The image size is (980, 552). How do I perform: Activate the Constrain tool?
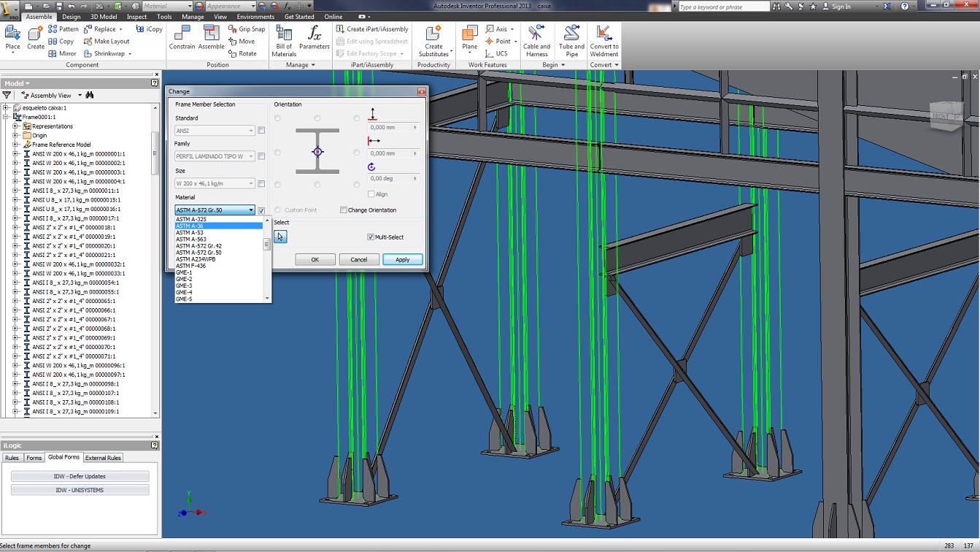tap(182, 38)
